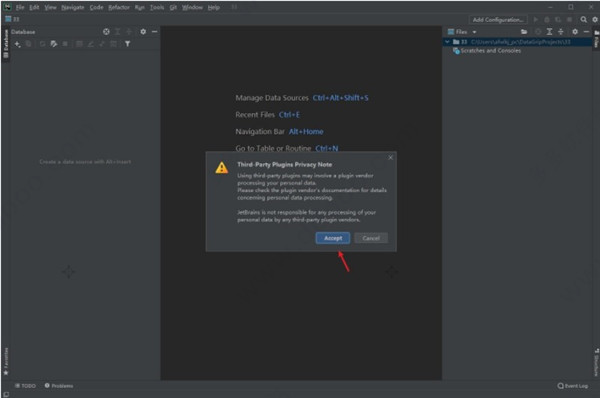Open the Run menu
This screenshot has height=398, width=600.
(140, 7)
